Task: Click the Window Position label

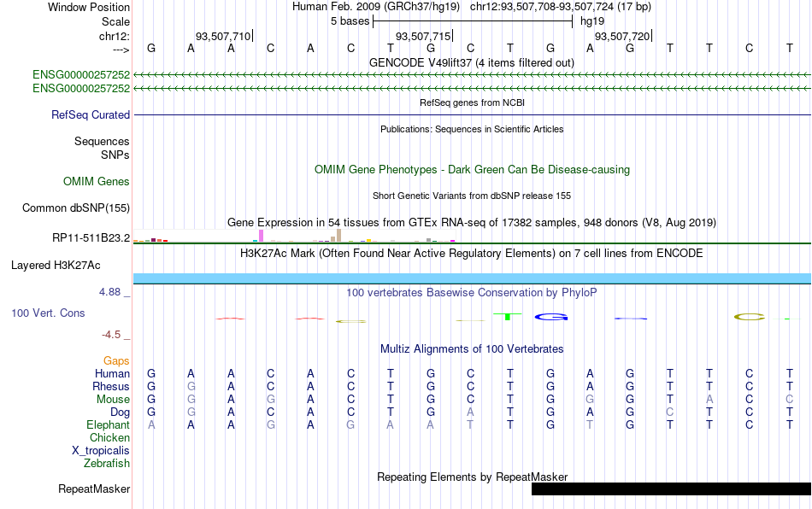Action: tap(89, 7)
